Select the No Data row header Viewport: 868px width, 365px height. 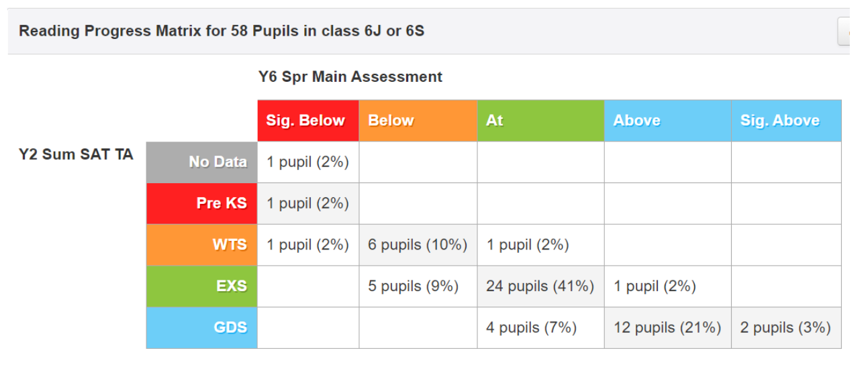click(x=202, y=162)
